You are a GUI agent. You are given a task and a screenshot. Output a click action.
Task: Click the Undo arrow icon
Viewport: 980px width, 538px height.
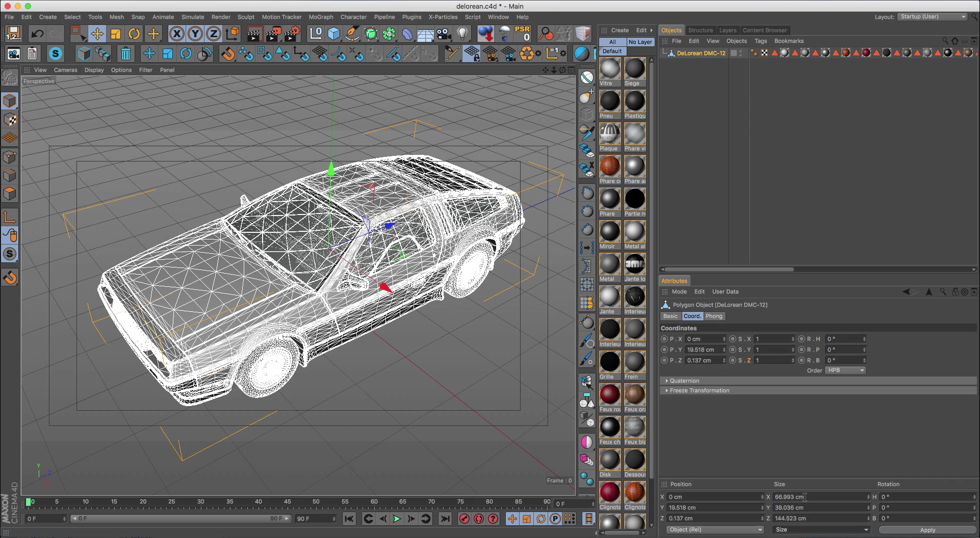tap(37, 34)
